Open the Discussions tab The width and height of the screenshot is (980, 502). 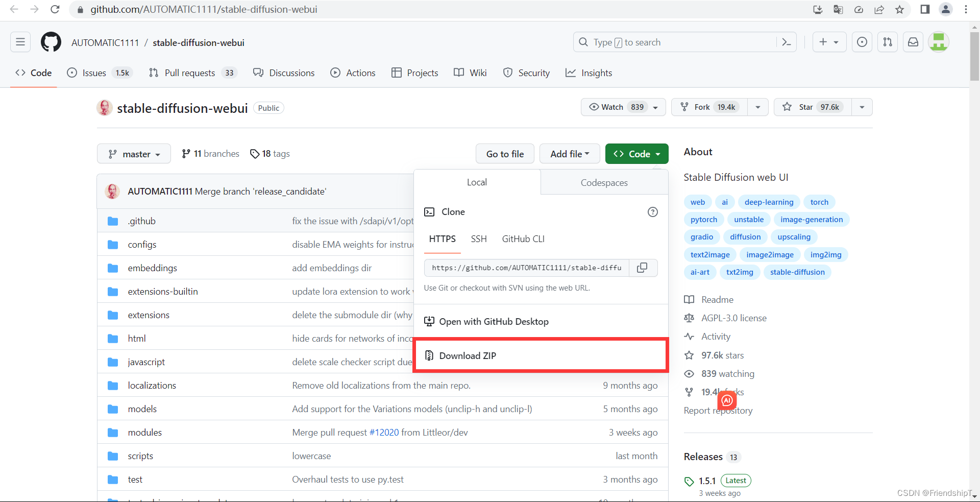[x=284, y=73]
